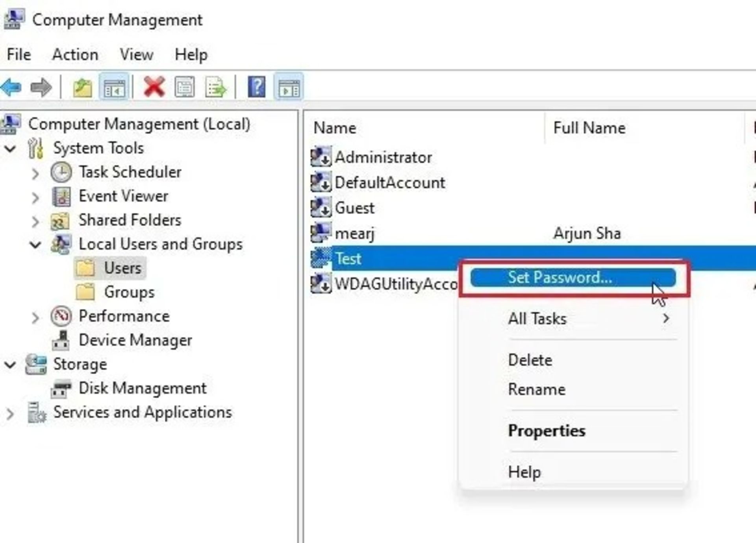Click the Disk Management drive icon
The width and height of the screenshot is (756, 543).
[61, 389]
